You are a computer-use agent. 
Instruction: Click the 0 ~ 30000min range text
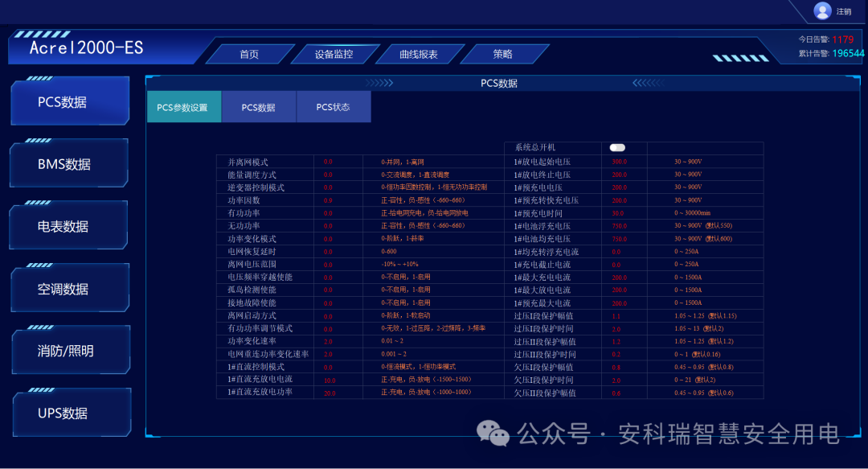693,213
